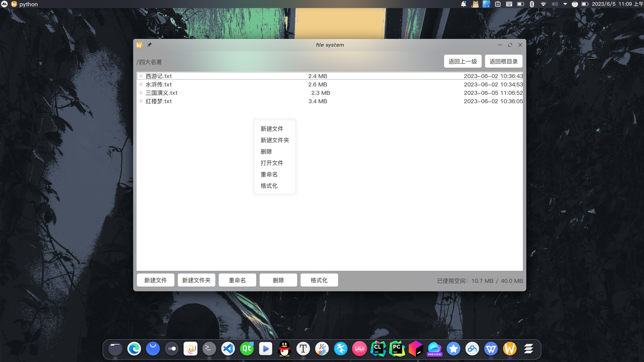Screen dimensions: 644x362
Task: Choose 新建文件夹 in context menu
Action: tap(275, 140)
